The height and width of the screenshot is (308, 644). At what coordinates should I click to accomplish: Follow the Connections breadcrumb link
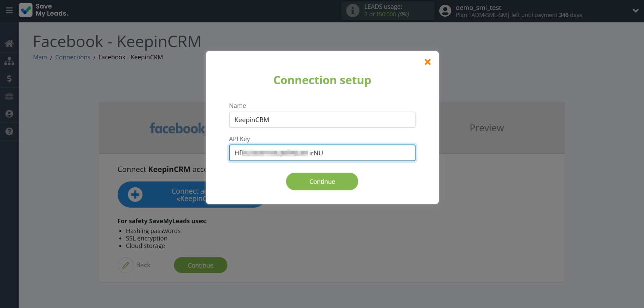point(73,57)
